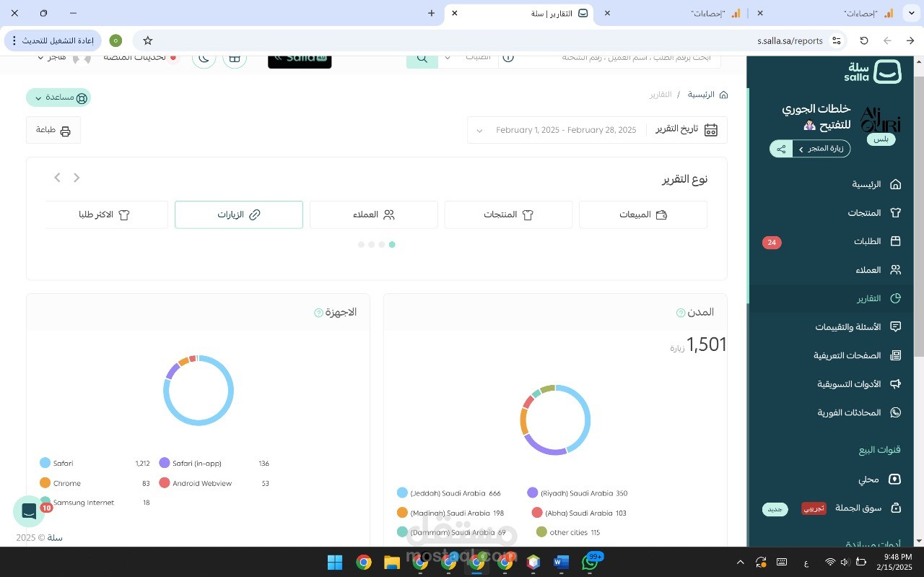924x577 pixels.
Task: Click the Samsung Internet legend entry
Action: click(95, 503)
